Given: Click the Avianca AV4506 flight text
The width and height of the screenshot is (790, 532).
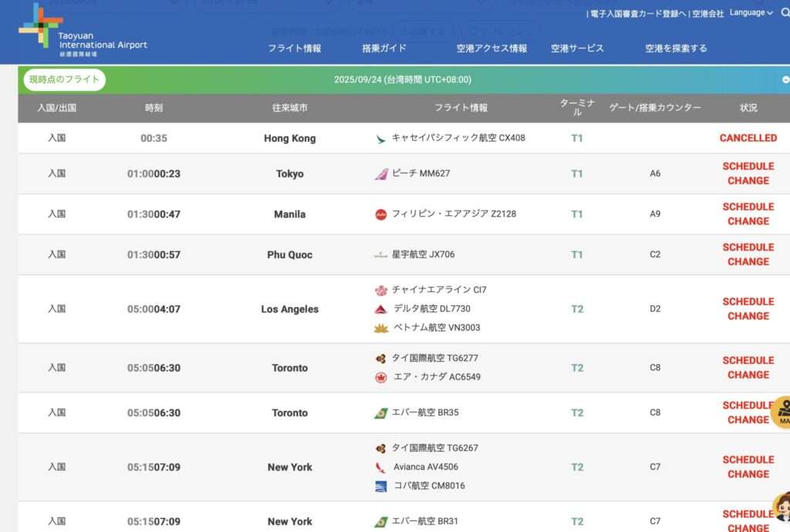Looking at the screenshot, I should 426,467.
